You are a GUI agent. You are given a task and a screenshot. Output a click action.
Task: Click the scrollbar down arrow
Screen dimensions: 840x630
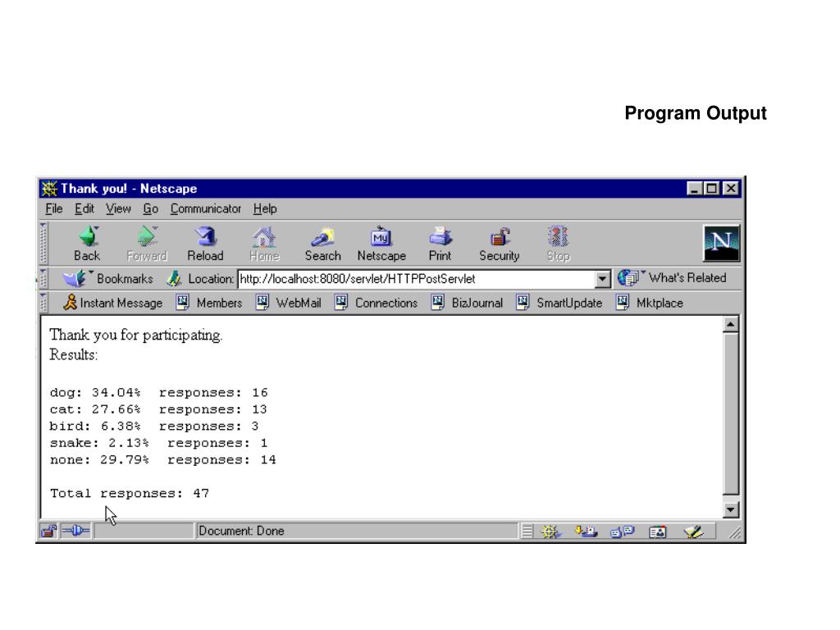point(731,509)
